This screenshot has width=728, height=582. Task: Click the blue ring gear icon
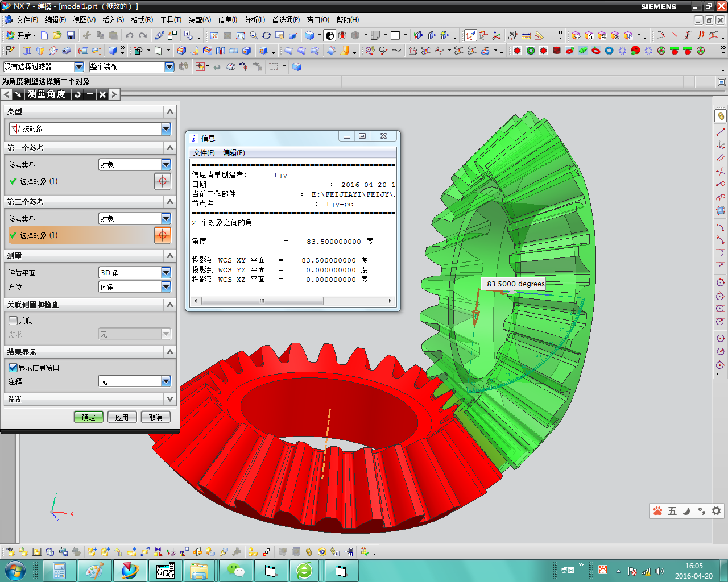[609, 51]
